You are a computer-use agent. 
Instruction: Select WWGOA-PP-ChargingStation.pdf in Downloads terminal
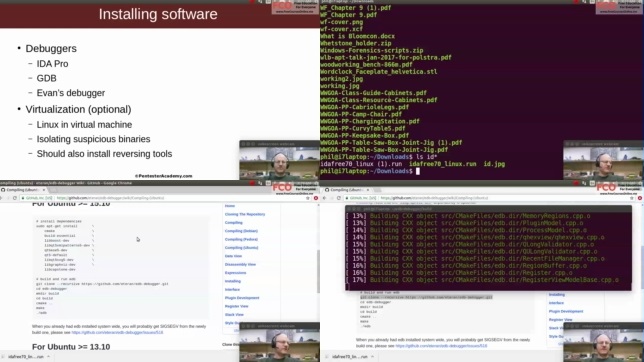[370, 121]
